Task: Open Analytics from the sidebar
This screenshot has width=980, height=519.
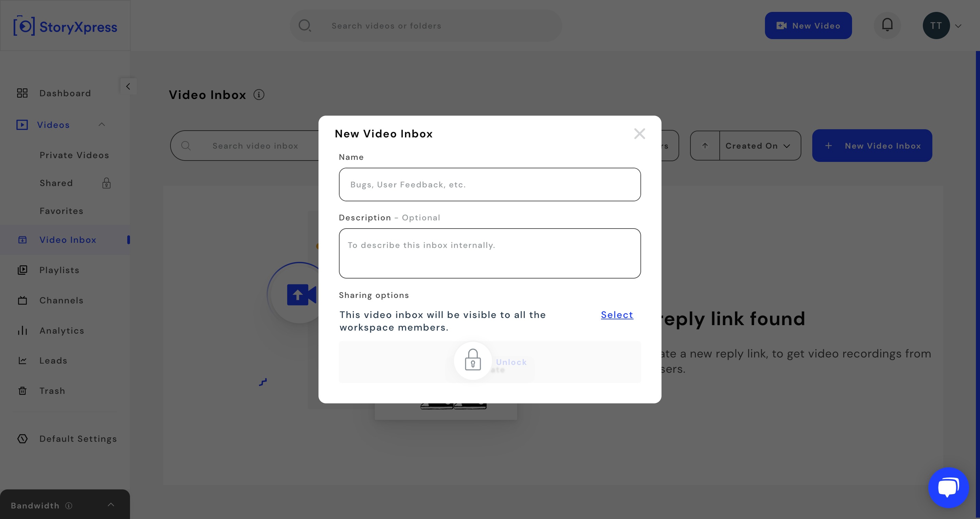Action: pos(62,331)
